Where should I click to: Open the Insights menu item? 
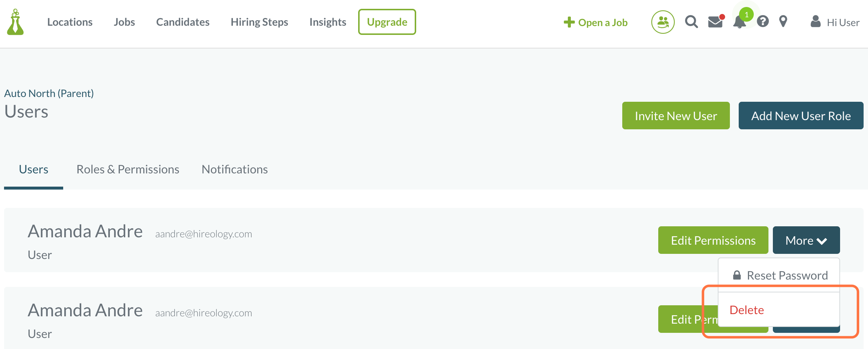pos(328,22)
